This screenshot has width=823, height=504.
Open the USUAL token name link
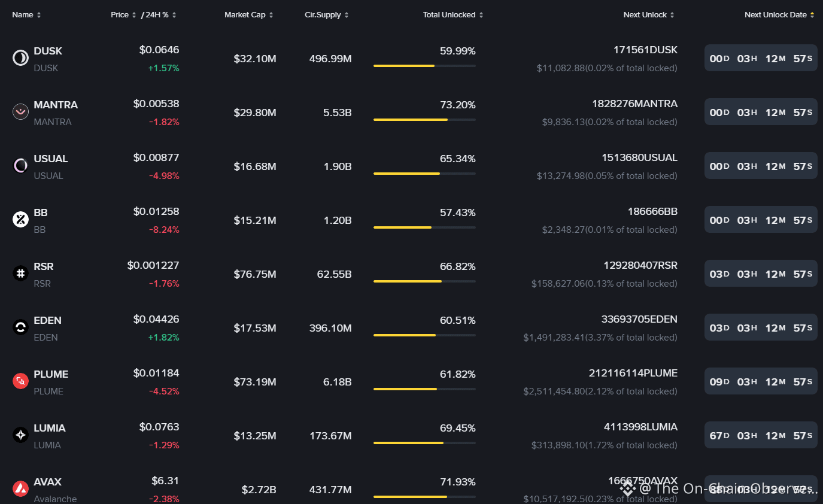[51, 159]
